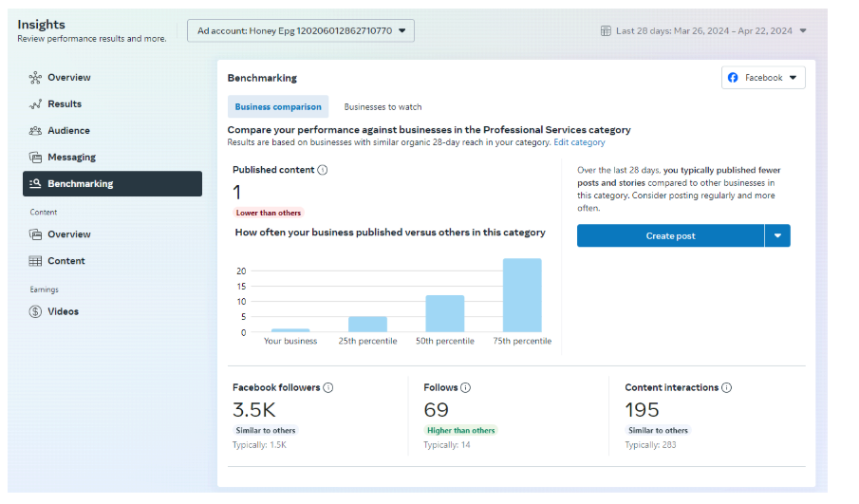
Task: Click info icon next to Follows
Action: point(465,387)
